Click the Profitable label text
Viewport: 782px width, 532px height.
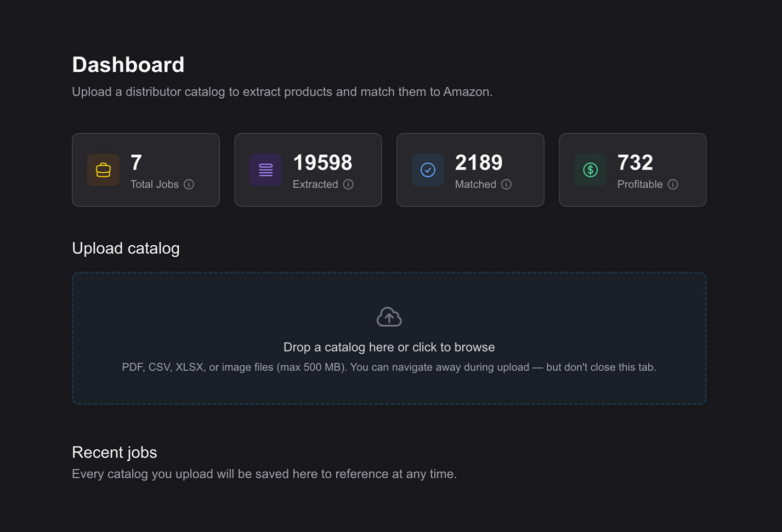point(639,184)
